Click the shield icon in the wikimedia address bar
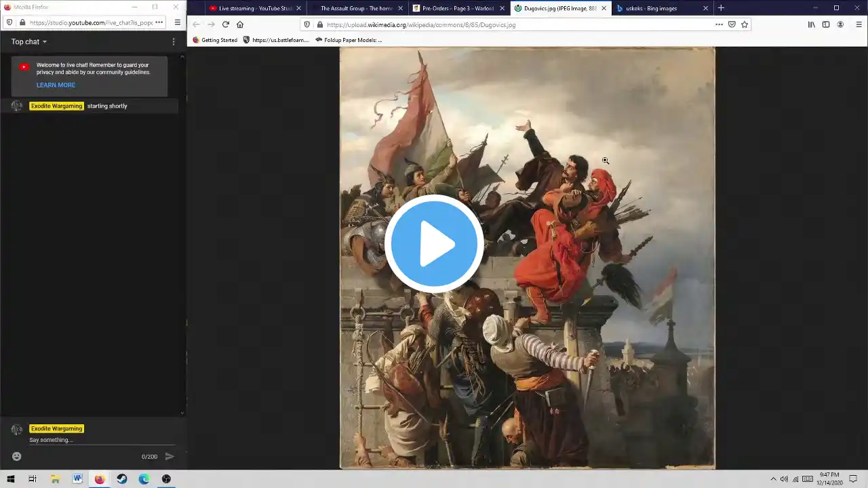 pyautogui.click(x=307, y=24)
